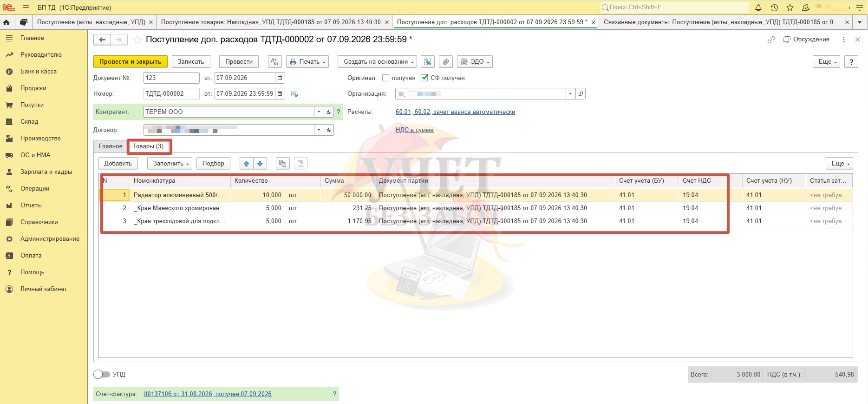Click Провести и закрыть button
This screenshot has width=868, height=404.
[131, 62]
